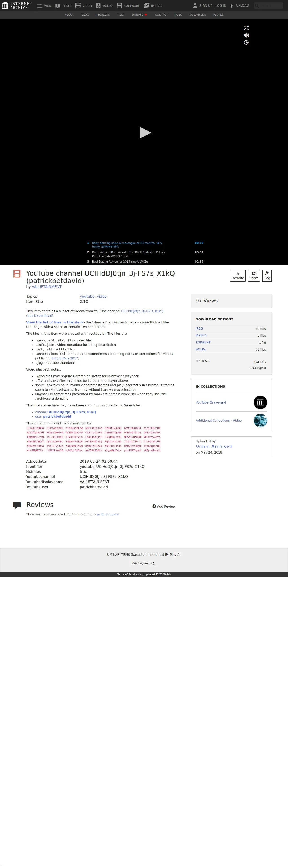Open the youtube topic link
The height and width of the screenshot is (868, 288).
coord(87,297)
